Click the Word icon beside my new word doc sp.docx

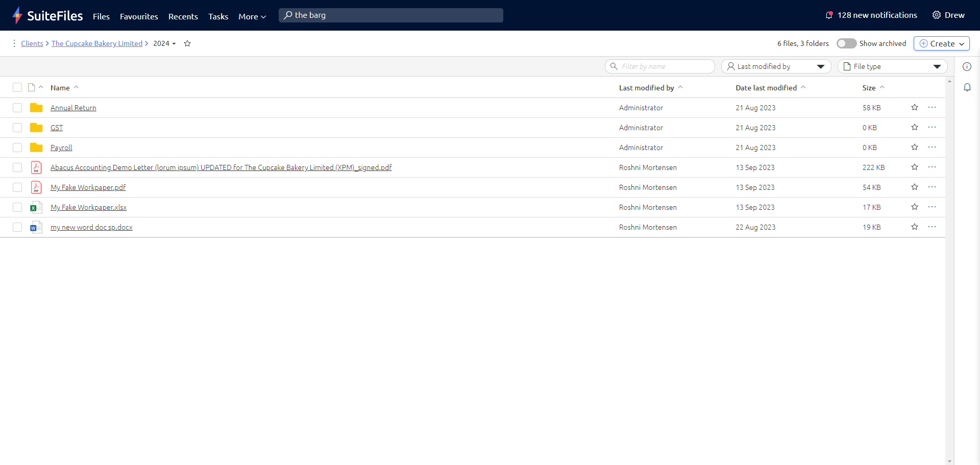click(x=36, y=227)
